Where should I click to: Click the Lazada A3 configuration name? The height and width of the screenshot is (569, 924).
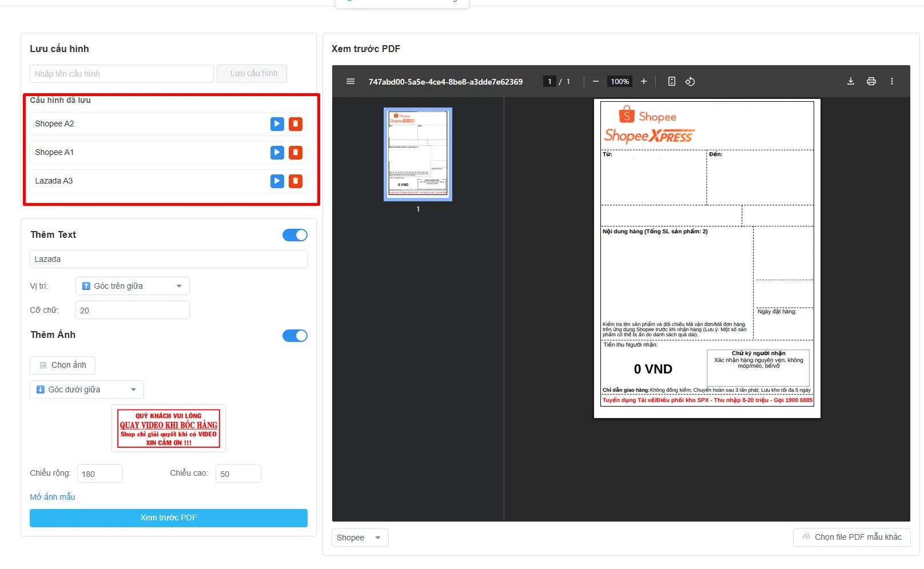point(54,181)
